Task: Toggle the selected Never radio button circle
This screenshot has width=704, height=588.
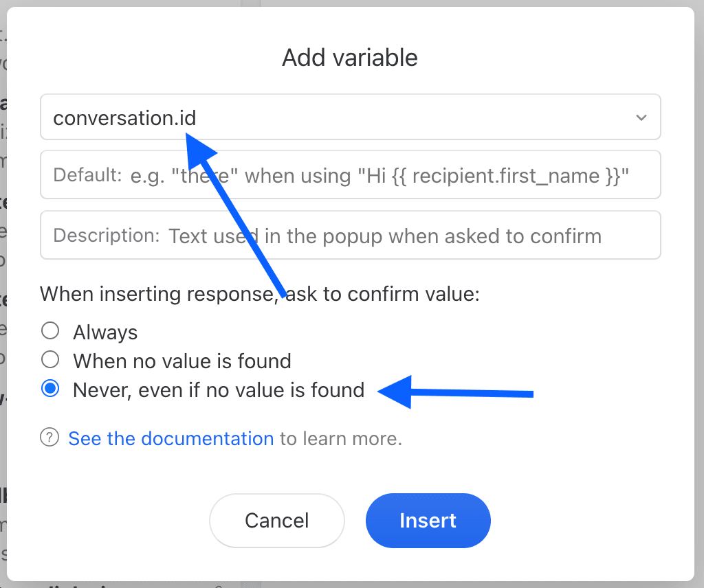Action: pos(50,389)
